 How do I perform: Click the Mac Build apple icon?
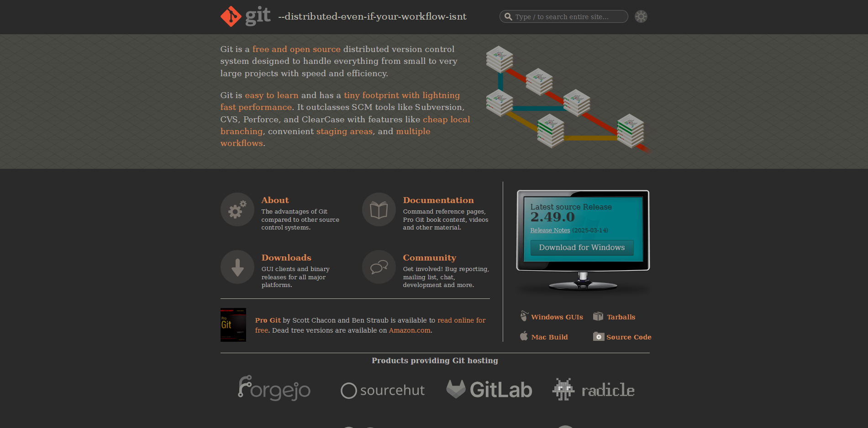tap(524, 336)
